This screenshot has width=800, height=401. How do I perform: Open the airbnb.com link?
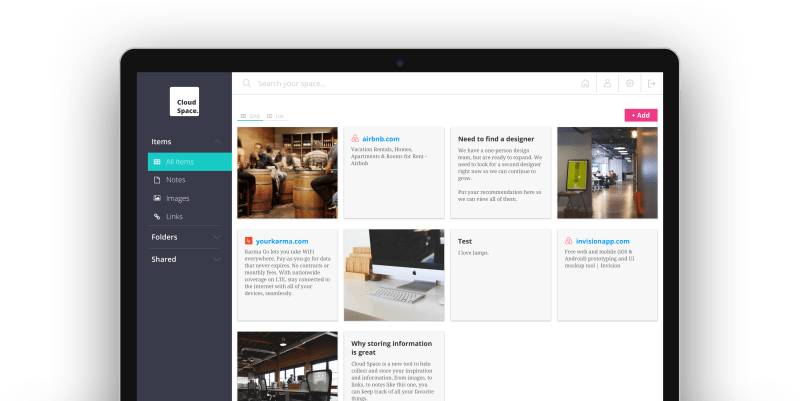(x=381, y=139)
